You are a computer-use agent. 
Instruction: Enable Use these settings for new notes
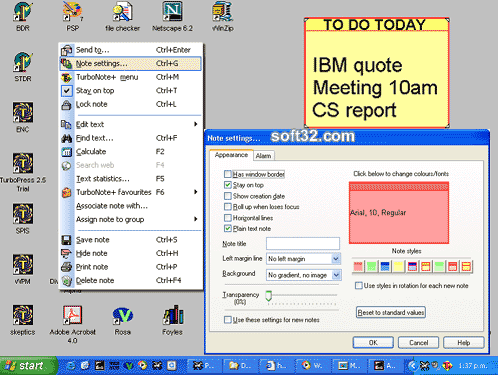click(x=228, y=320)
